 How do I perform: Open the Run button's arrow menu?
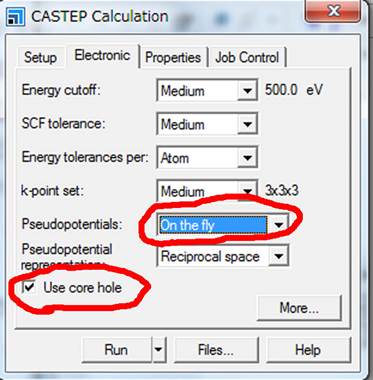tap(159, 349)
